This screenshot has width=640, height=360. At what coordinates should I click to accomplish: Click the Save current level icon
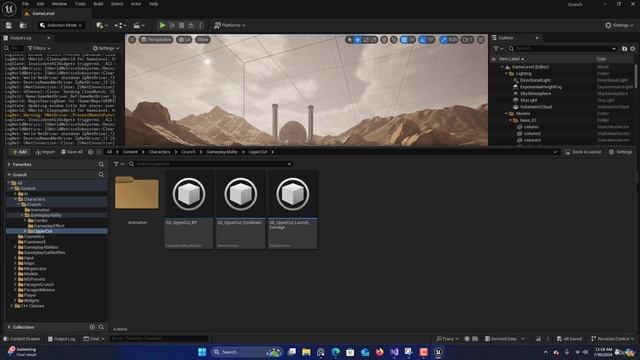coord(9,25)
